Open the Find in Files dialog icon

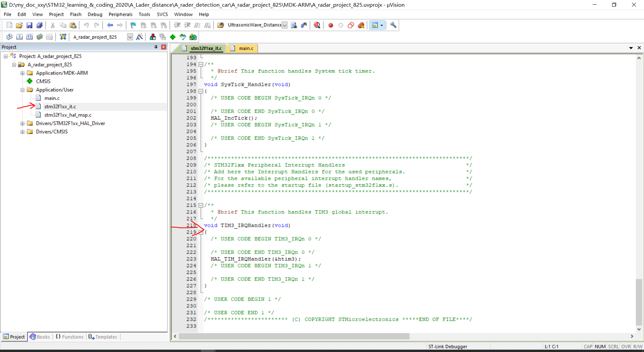coord(221,25)
